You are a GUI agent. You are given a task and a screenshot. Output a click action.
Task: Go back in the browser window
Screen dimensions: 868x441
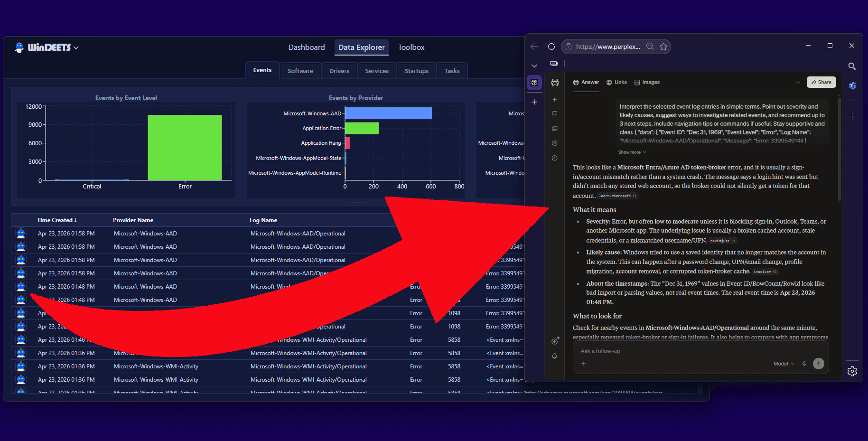click(534, 47)
